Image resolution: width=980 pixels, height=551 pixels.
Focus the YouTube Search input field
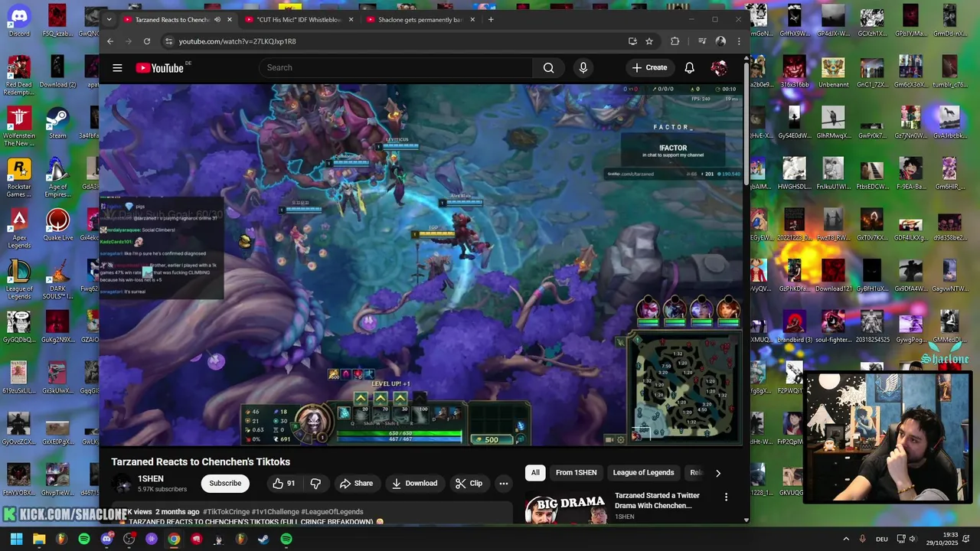point(396,67)
